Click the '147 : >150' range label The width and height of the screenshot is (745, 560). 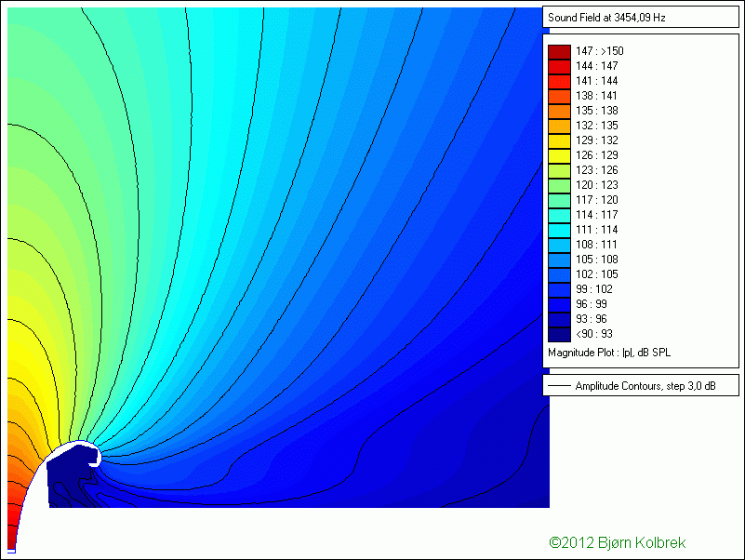click(600, 51)
